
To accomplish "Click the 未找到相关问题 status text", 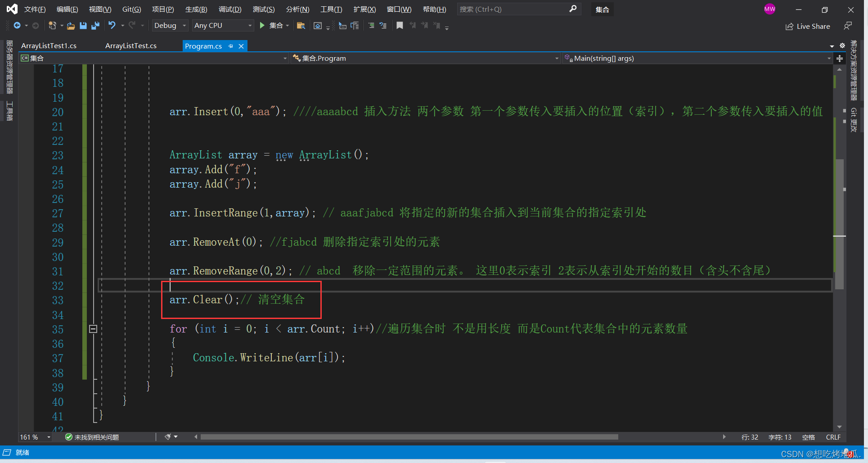I will (x=97, y=437).
